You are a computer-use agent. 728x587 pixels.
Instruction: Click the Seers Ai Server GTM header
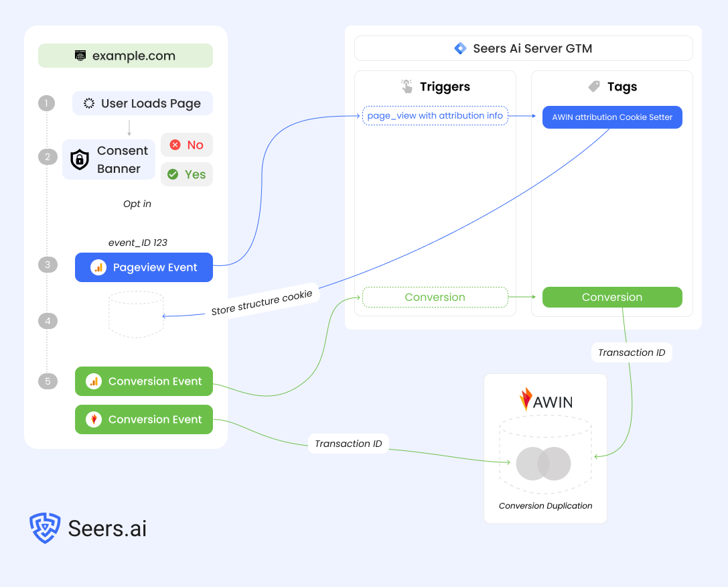pos(523,48)
